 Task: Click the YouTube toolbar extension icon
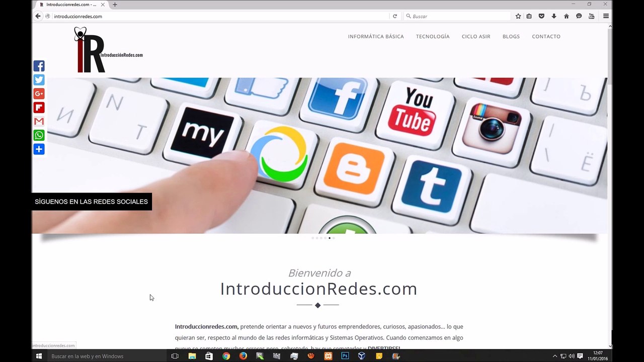[x=592, y=16]
